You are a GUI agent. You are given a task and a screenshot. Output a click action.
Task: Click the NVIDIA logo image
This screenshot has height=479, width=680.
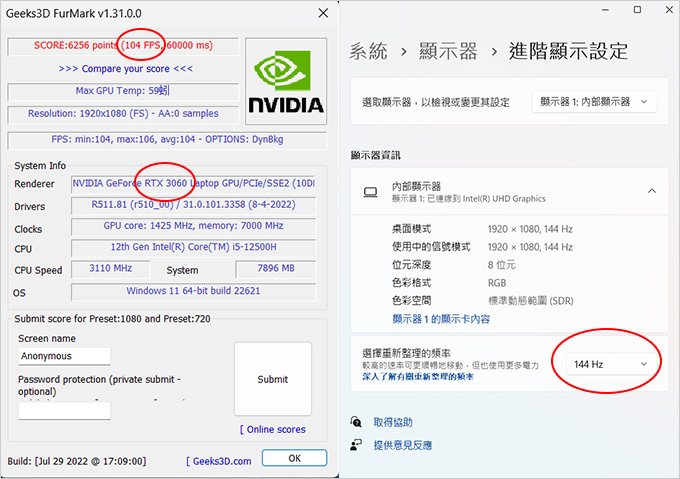point(286,81)
